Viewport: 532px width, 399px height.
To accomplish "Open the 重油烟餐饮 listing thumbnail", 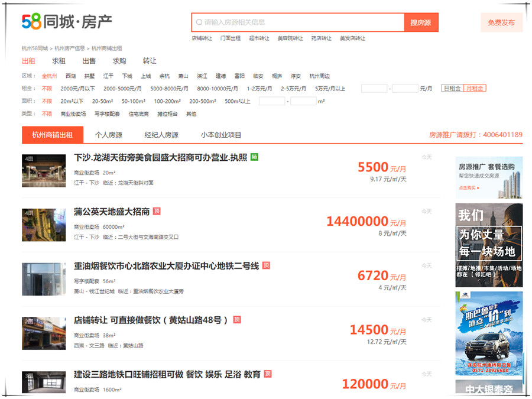I will click(44, 279).
